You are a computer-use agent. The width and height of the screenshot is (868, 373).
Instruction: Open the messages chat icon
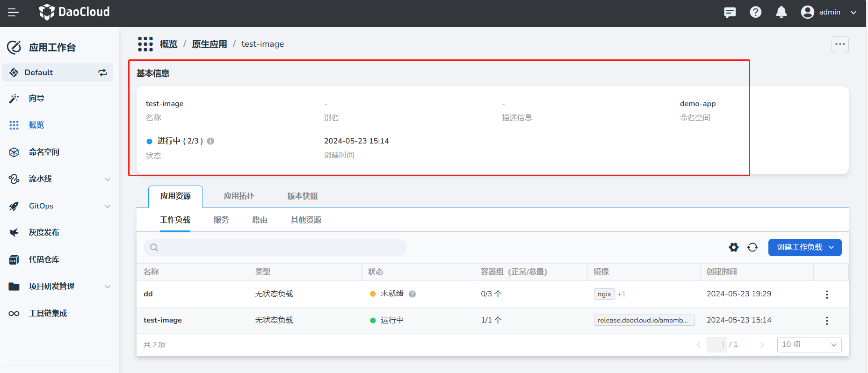coord(730,13)
